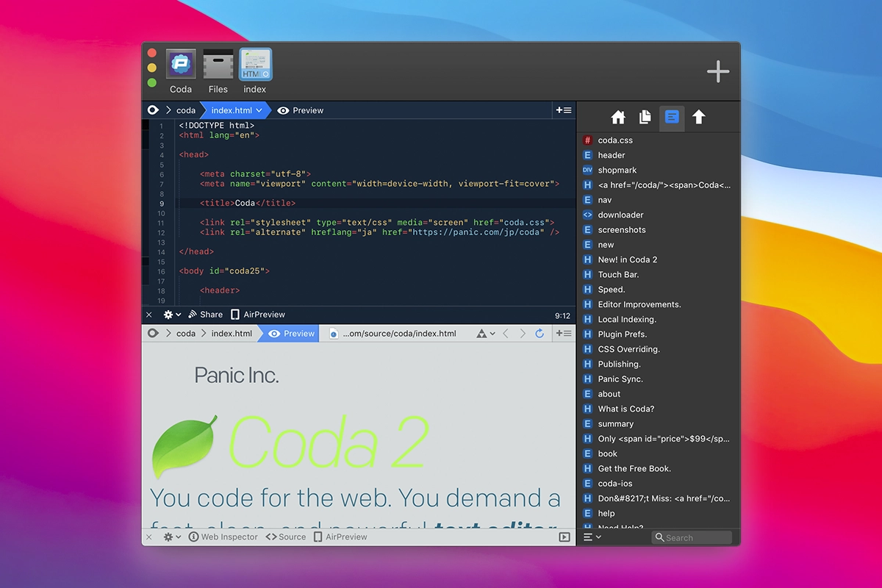Toggle the Preview eye in lower pane
This screenshot has height=588, width=882.
[x=292, y=334]
